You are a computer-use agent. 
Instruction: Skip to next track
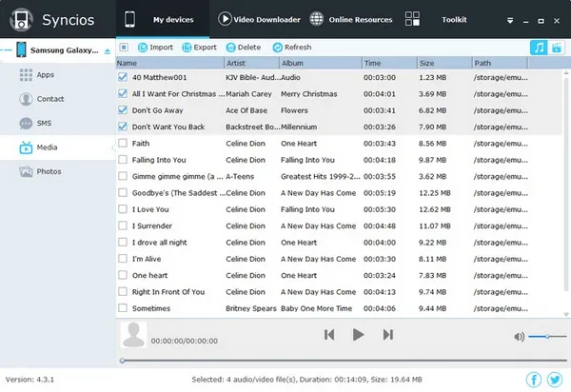(387, 334)
